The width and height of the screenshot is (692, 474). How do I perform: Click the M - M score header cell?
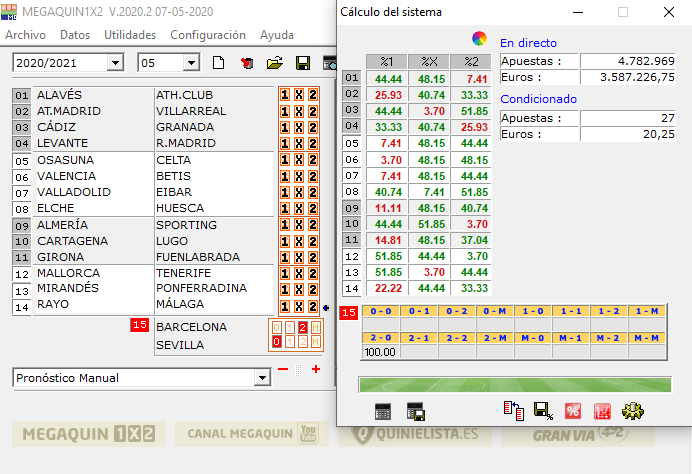pos(646,338)
